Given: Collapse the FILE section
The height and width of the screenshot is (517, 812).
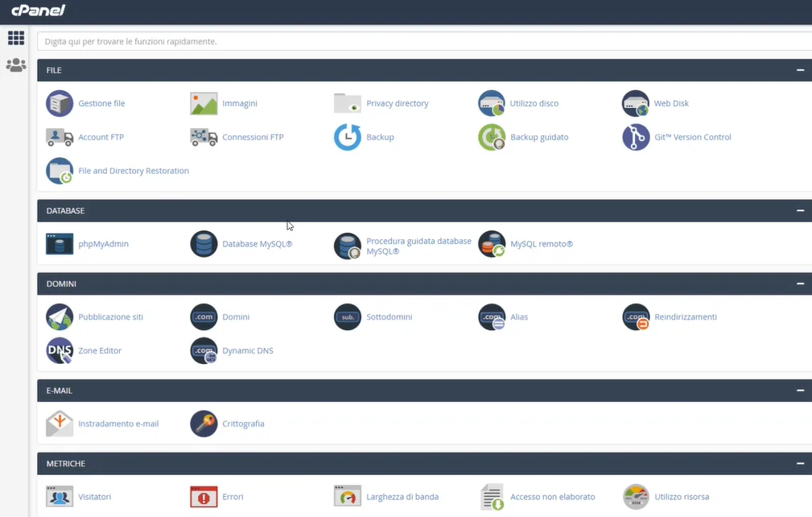Looking at the screenshot, I should point(800,70).
